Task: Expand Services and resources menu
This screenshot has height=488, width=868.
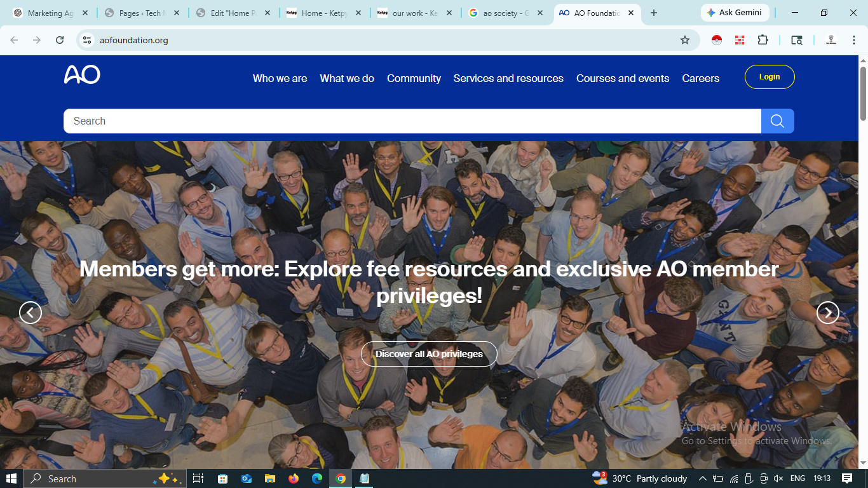Action: pos(508,78)
